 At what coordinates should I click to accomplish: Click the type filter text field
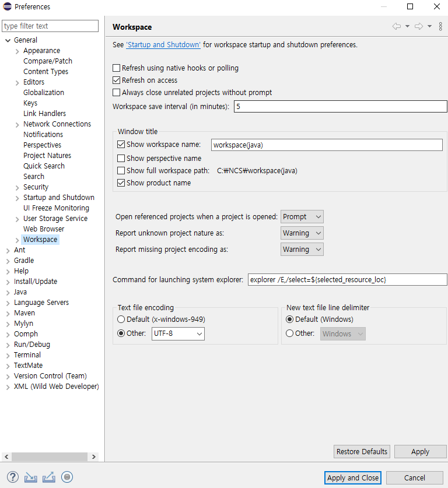[50, 26]
